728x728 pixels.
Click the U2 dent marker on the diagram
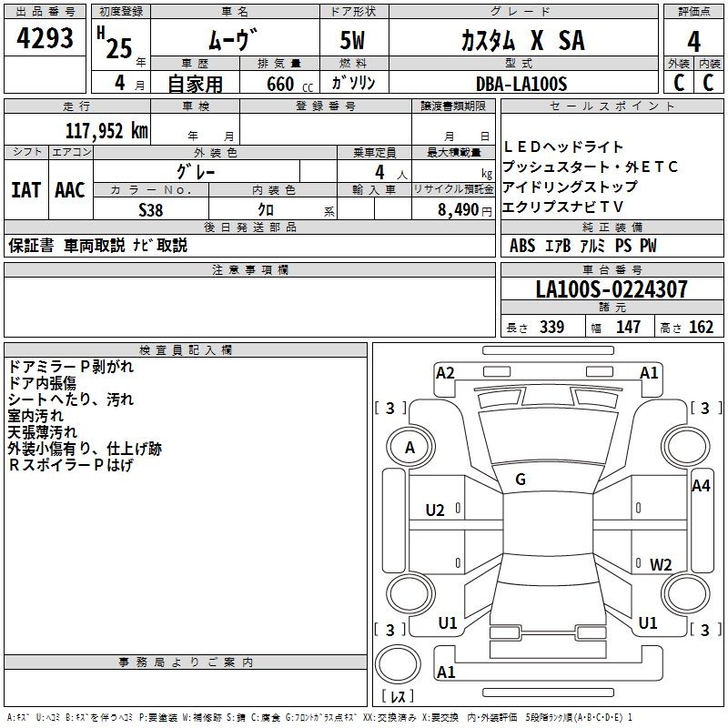click(435, 510)
